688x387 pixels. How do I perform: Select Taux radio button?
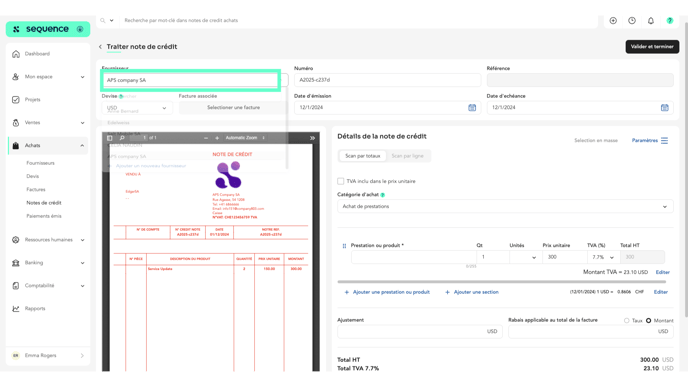(x=627, y=321)
